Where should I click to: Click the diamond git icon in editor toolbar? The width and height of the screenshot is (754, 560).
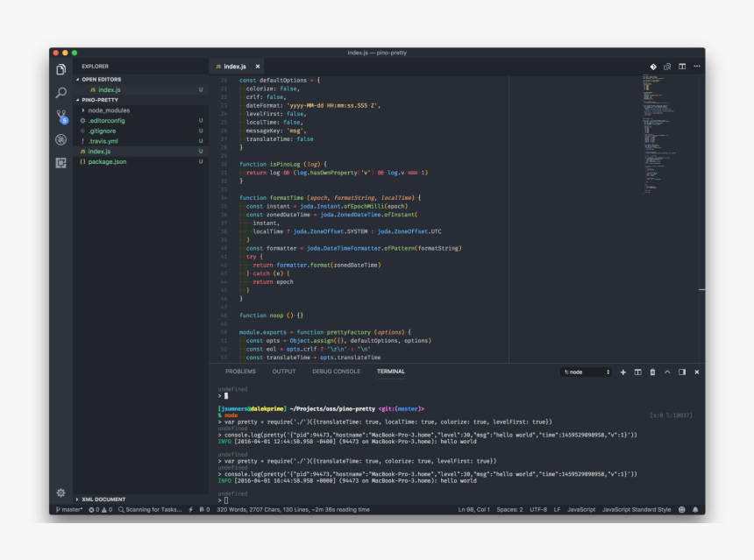click(653, 67)
